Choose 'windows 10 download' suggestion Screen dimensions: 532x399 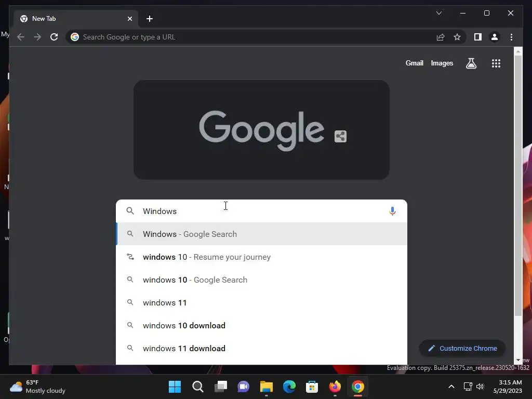point(261,325)
